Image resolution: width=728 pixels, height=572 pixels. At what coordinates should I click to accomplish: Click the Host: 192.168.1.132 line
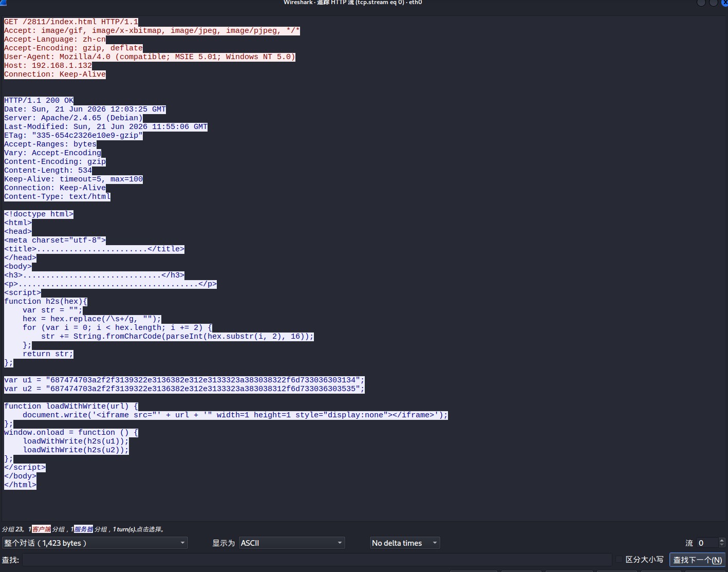pos(48,65)
